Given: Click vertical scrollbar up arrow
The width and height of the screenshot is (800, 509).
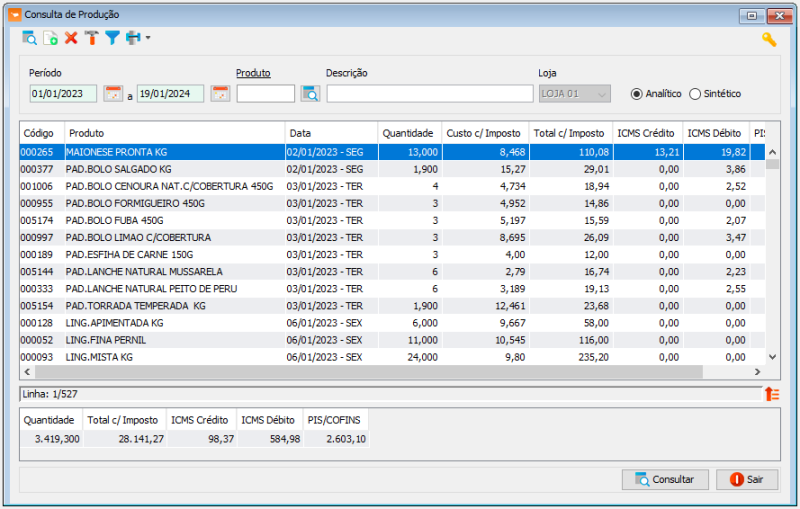Looking at the screenshot, I should pyautogui.click(x=772, y=151).
